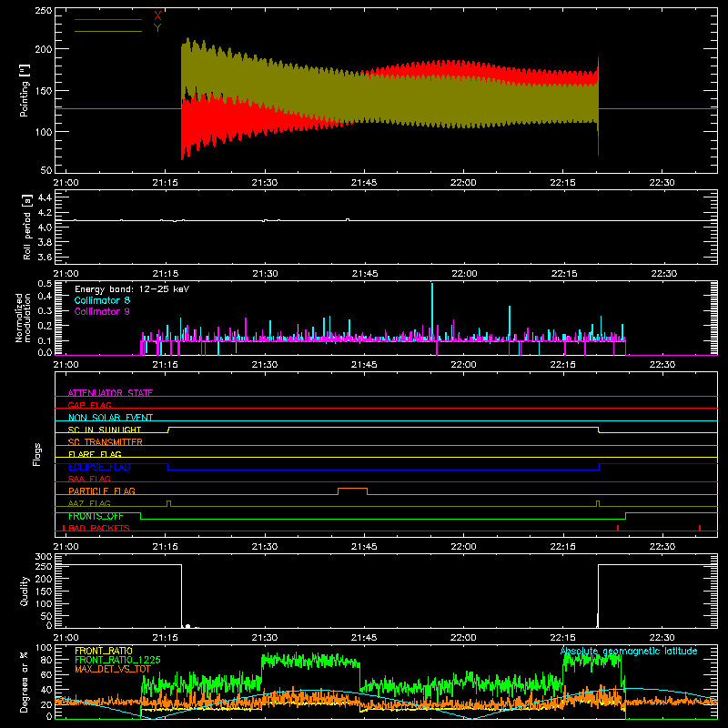Image resolution: width=728 pixels, height=728 pixels.
Task: Select the FLARE_FLAG label
Action: [95, 454]
